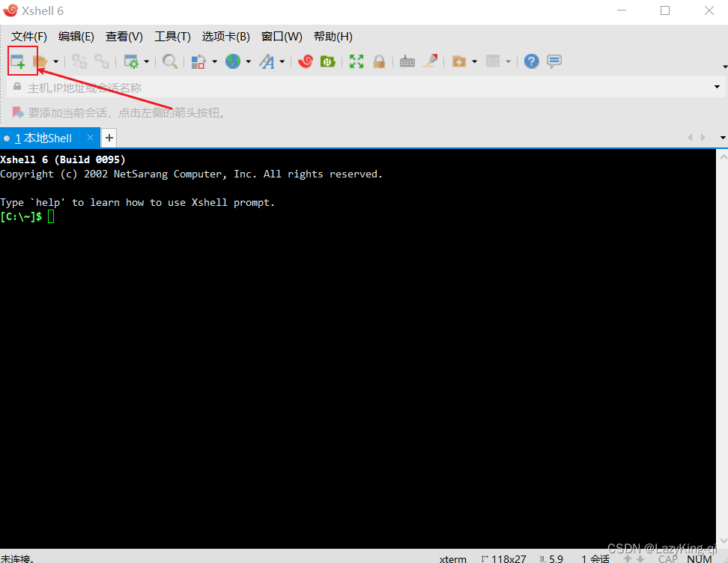Add a new tab with plus button
Viewport: 728px width, 563px height.
coord(109,138)
